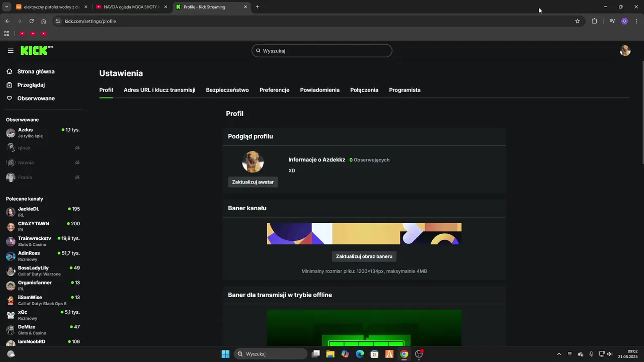Image resolution: width=644 pixels, height=362 pixels.
Task: Open Obserwowane page link
Action: 36,99
